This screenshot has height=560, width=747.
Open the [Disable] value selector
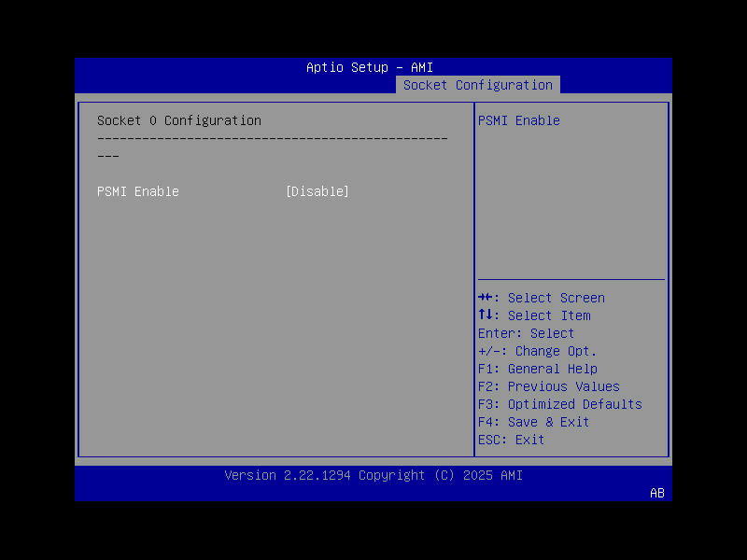pos(317,191)
